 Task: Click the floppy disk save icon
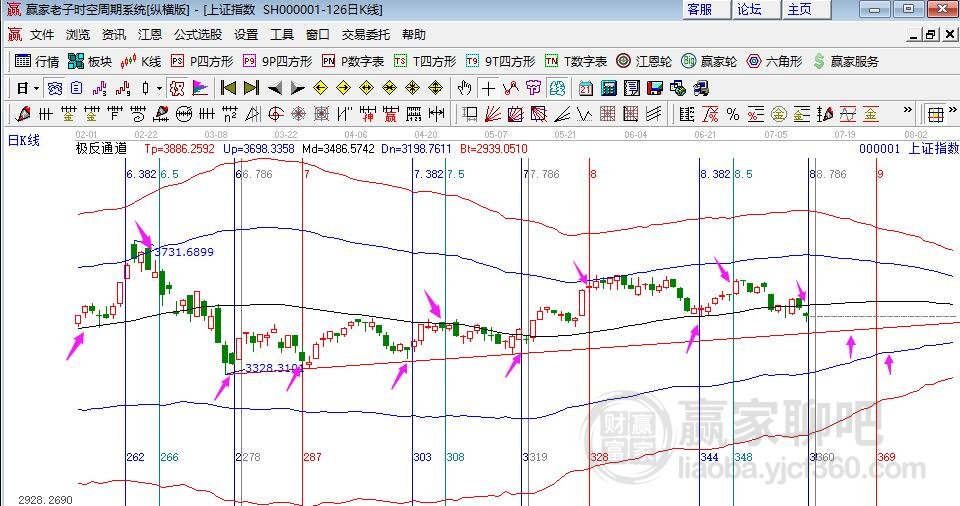pyautogui.click(x=654, y=88)
